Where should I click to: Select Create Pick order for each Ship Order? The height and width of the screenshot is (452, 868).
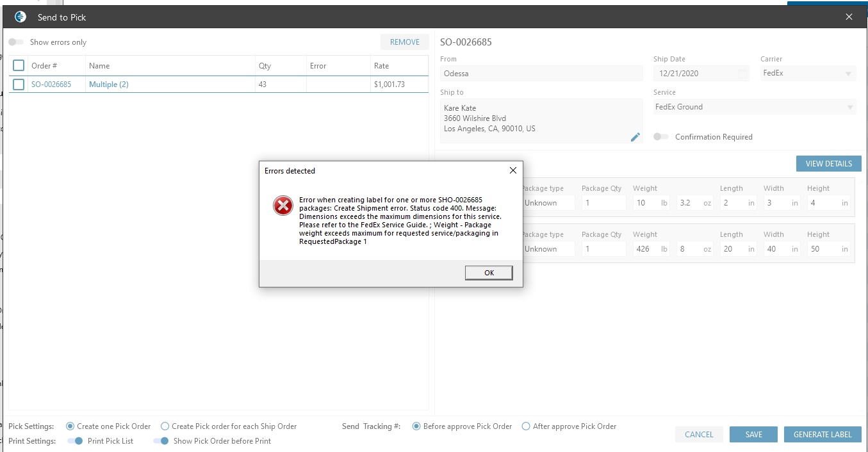tap(165, 426)
